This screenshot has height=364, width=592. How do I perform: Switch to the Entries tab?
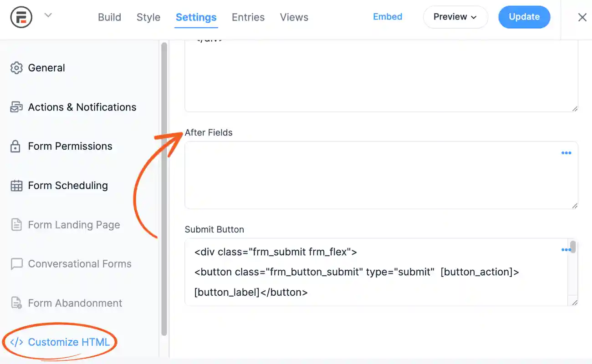[248, 17]
